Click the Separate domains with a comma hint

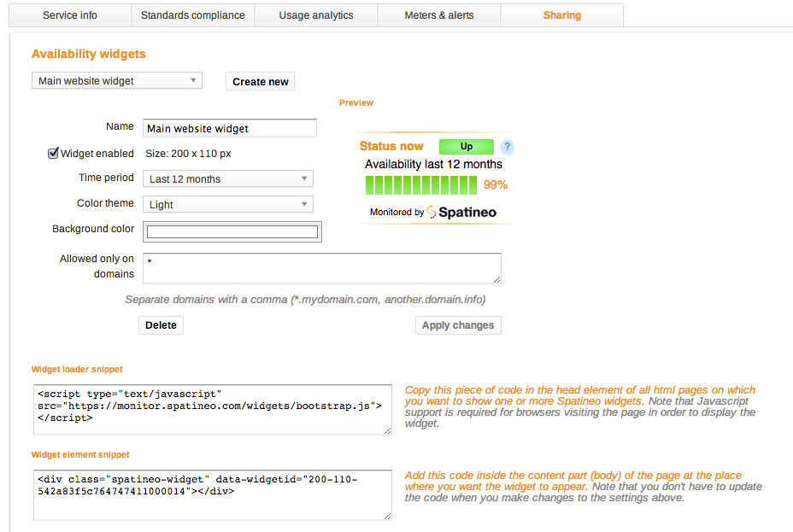[x=305, y=300]
